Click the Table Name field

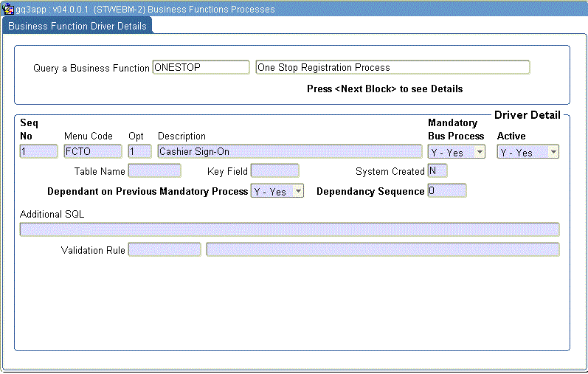pos(154,170)
